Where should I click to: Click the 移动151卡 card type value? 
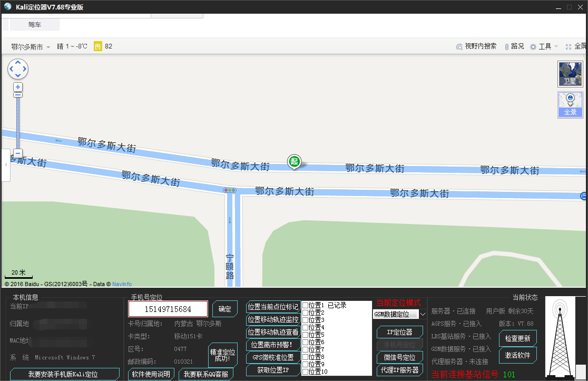[x=188, y=336]
